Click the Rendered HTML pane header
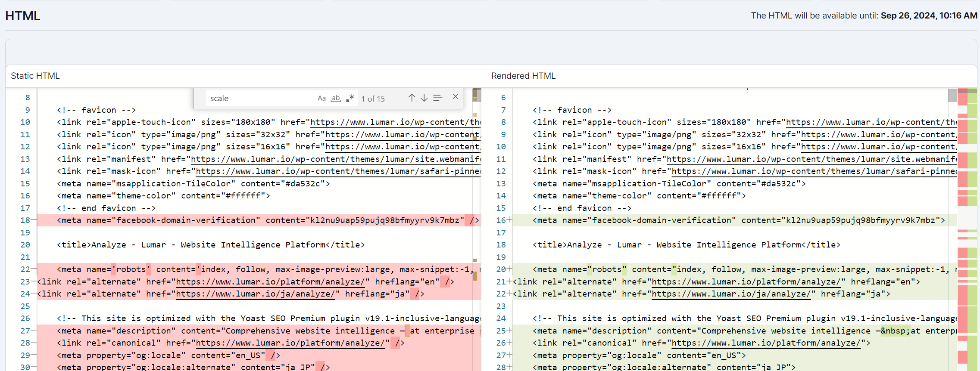Viewport: 980px width, 371px height. (x=523, y=76)
